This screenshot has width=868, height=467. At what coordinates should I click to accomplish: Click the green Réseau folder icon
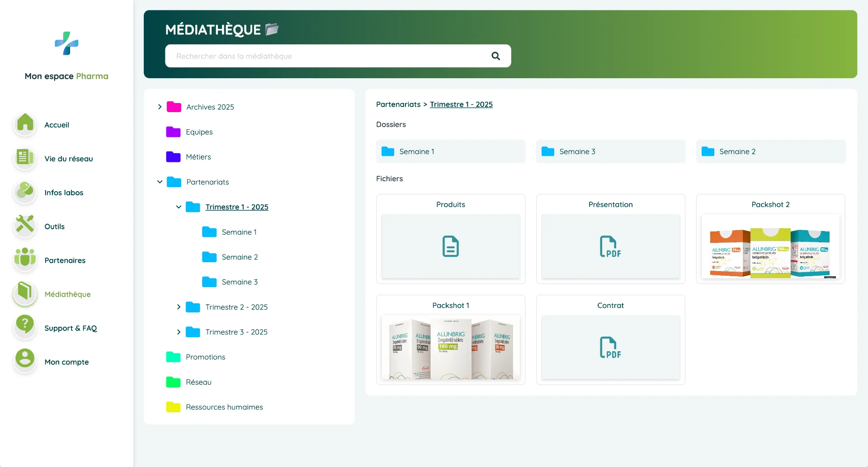point(174,382)
